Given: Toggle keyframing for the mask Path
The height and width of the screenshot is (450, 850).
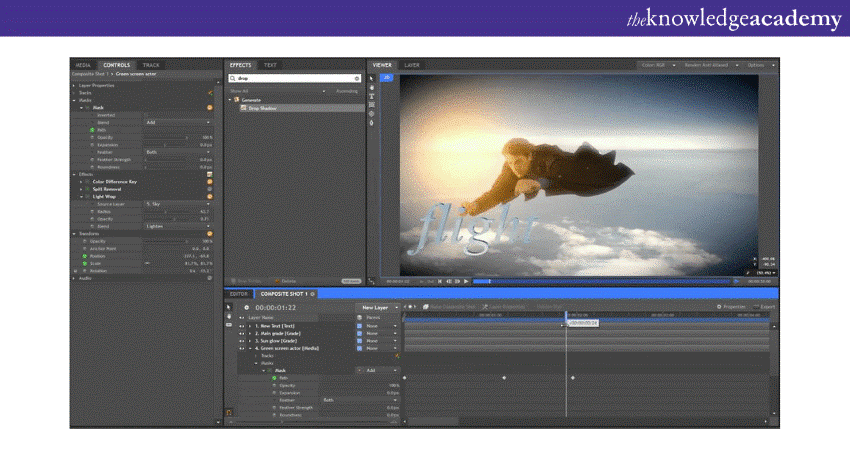Looking at the screenshot, I should click(x=91, y=130).
